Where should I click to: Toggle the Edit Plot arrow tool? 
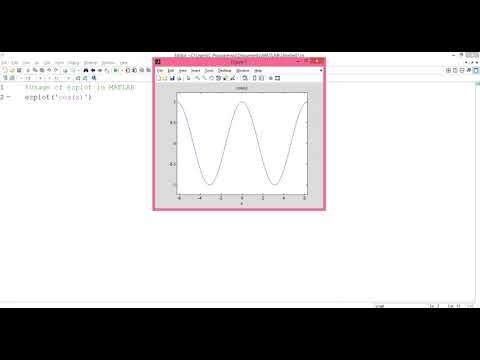[x=188, y=78]
